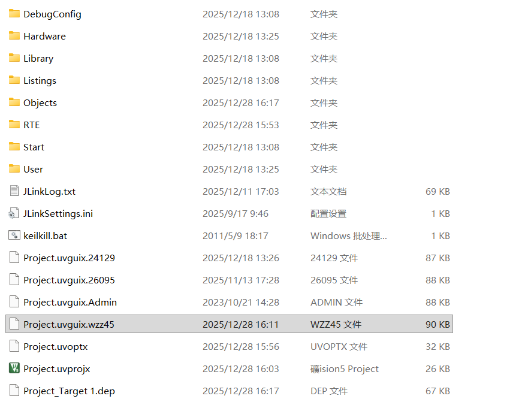Select the Start folder name
Image resolution: width=525 pixels, height=420 pixels.
point(34,147)
